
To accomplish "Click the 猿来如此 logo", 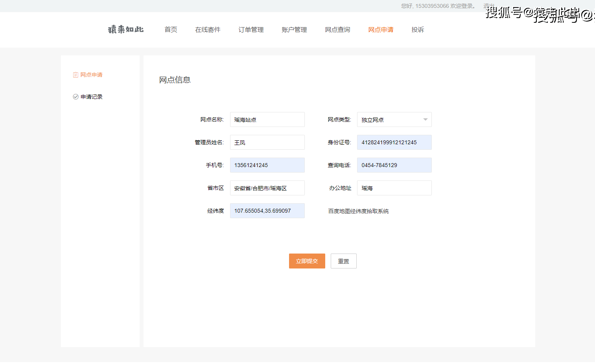I will pyautogui.click(x=125, y=29).
